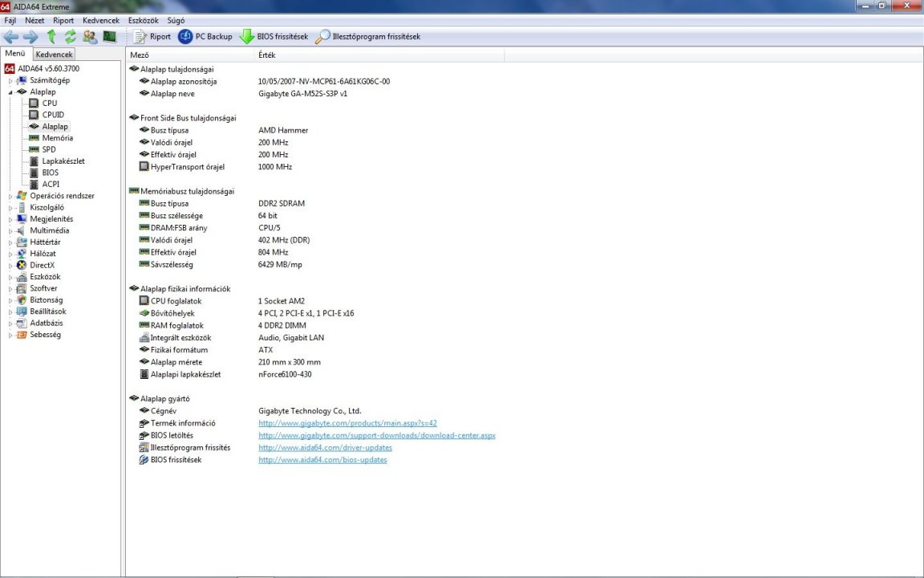Select the CPUID tree item

point(53,115)
